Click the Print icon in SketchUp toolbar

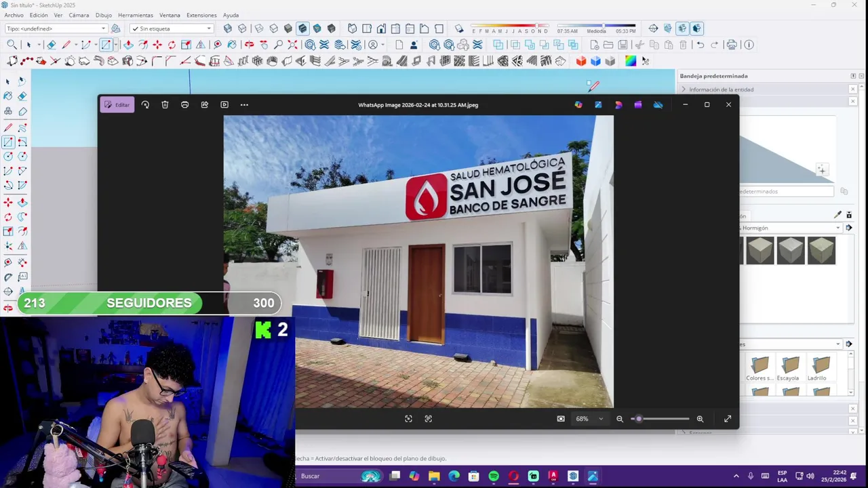(732, 45)
